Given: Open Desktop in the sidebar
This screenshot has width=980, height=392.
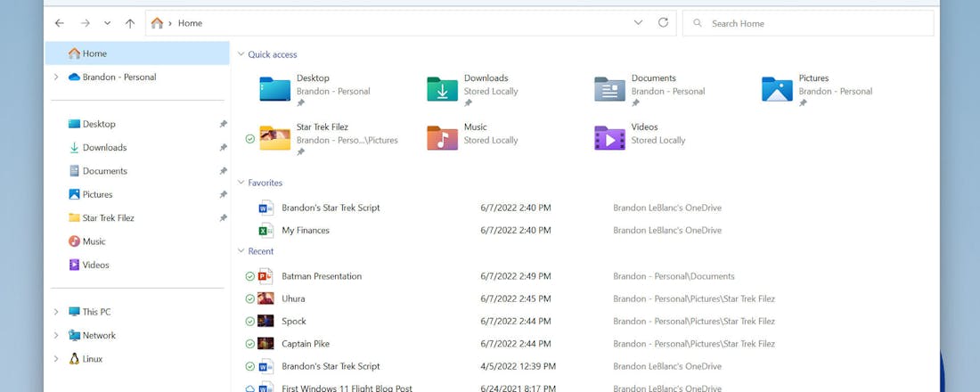Looking at the screenshot, I should (x=99, y=124).
